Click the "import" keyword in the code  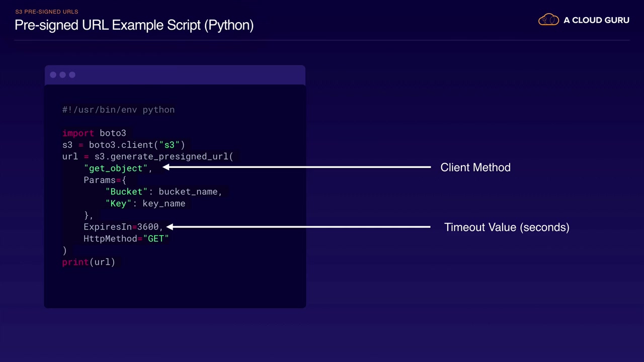coord(78,133)
